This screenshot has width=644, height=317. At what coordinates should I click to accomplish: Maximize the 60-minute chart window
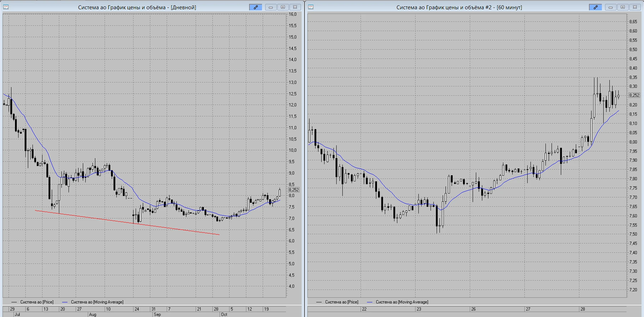tap(623, 7)
